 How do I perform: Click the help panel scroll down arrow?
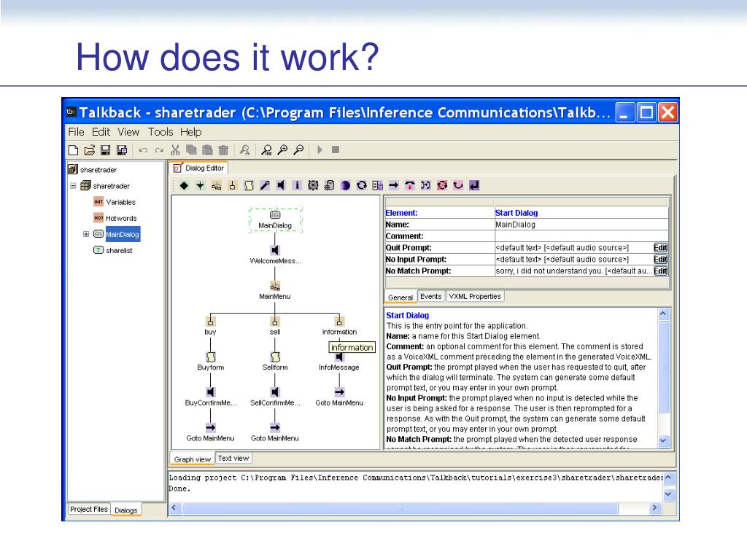[663, 441]
